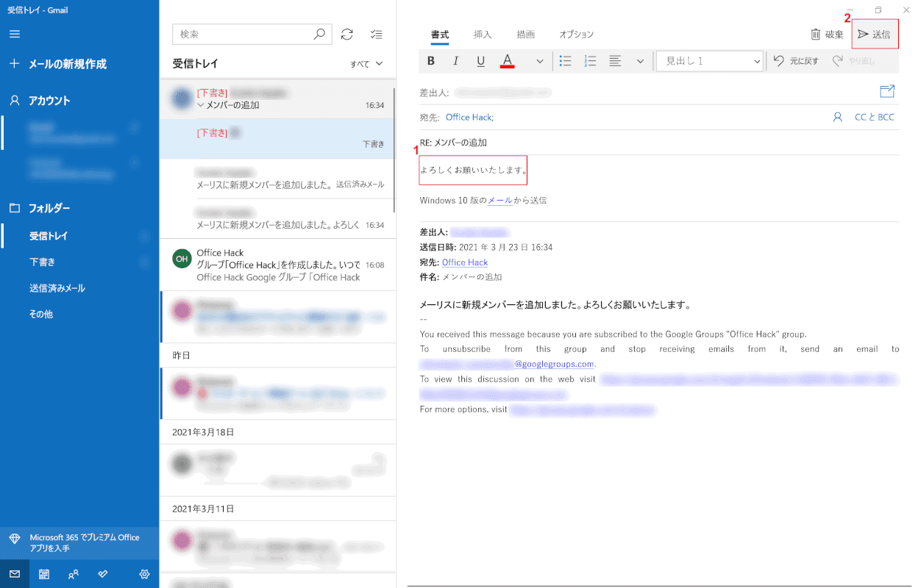Open the メール signature link
Image resolution: width=921 pixels, height=588 pixels.
500,200
